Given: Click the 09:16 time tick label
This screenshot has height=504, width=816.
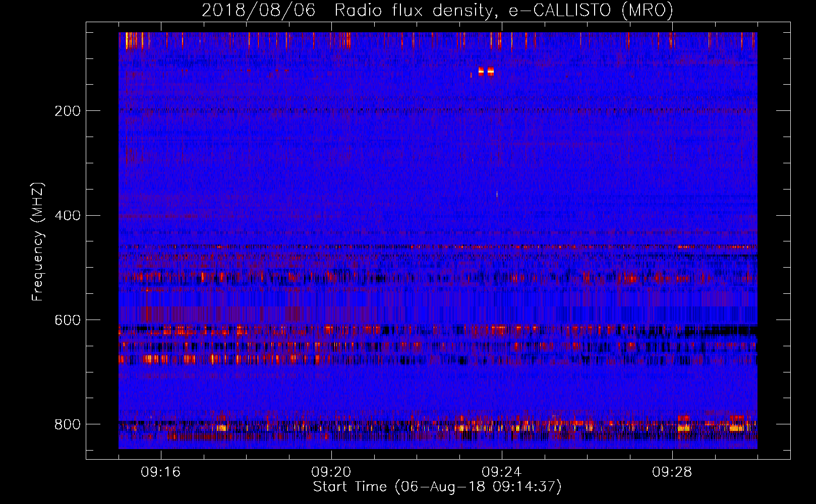Looking at the screenshot, I should pyautogui.click(x=161, y=472).
